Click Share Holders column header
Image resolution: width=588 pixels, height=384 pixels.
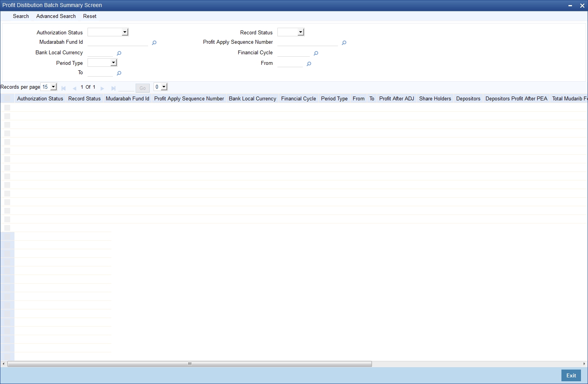(x=435, y=98)
